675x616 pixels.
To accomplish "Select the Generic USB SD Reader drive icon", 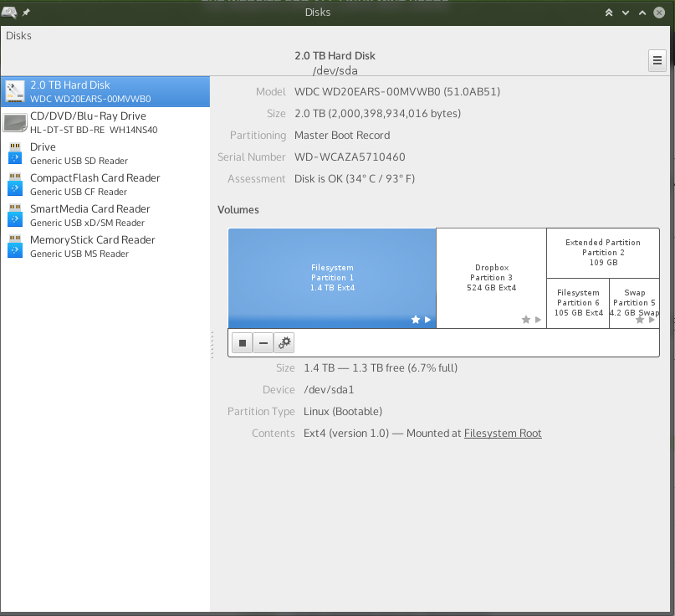I will coord(15,153).
